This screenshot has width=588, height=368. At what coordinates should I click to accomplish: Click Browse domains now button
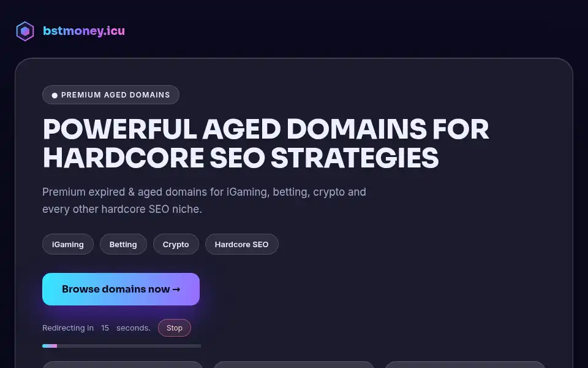121,289
